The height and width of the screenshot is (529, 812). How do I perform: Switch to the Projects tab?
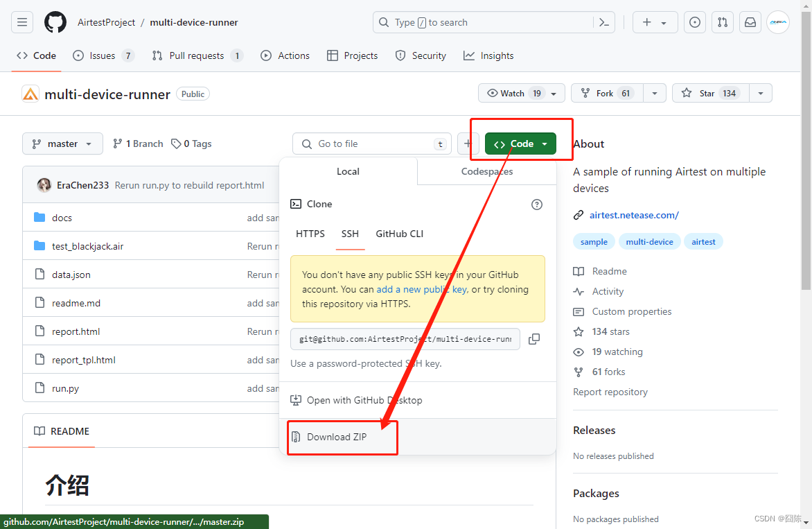coord(352,55)
